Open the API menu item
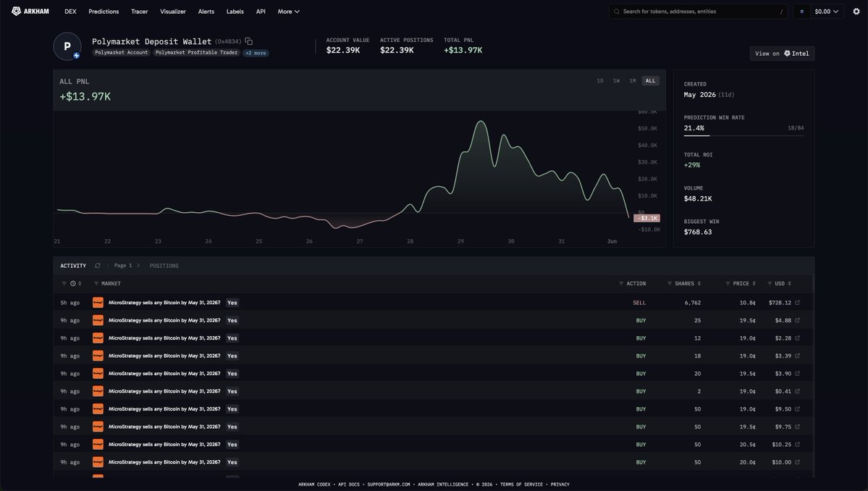This screenshot has width=868, height=491. 261,11
